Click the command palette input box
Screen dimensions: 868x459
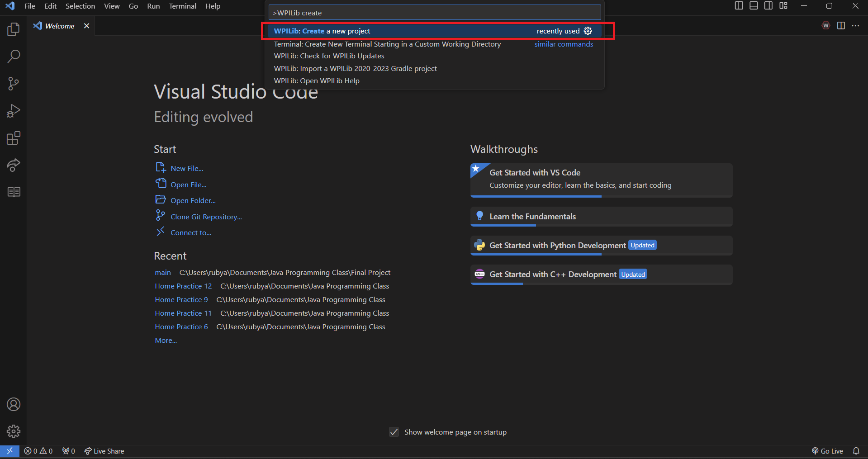click(x=435, y=13)
